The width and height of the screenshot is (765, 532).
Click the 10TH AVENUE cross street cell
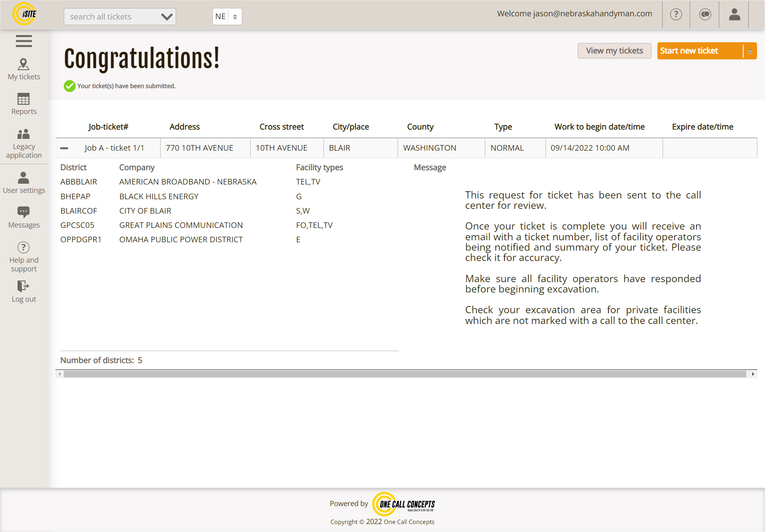tap(287, 148)
